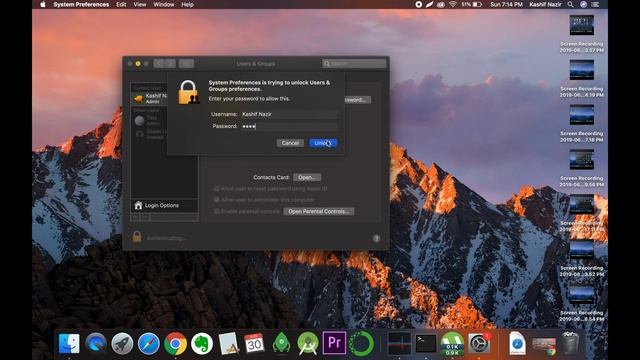
Task: Open Android Studio from the Dock
Action: pos(308,343)
